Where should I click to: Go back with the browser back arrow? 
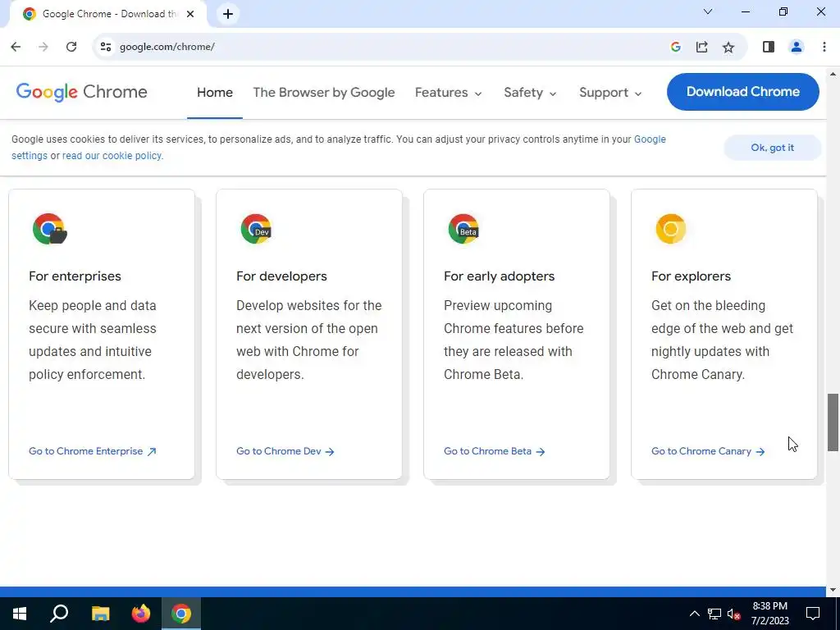(16, 47)
